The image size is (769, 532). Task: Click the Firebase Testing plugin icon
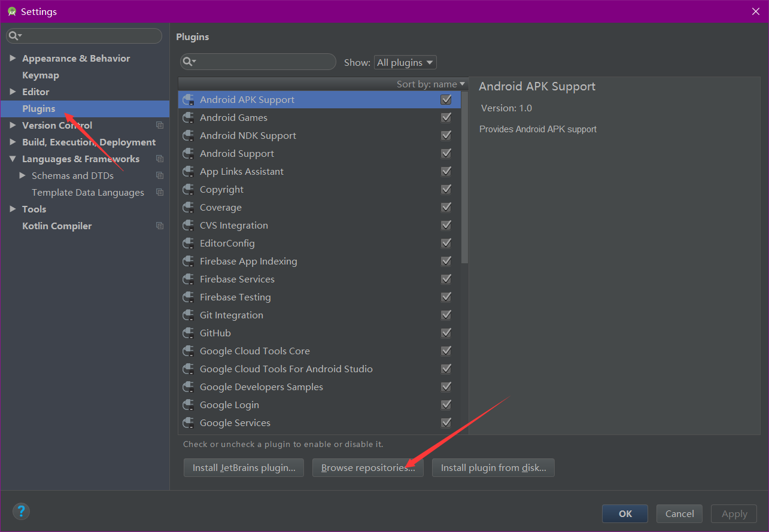pyautogui.click(x=189, y=297)
